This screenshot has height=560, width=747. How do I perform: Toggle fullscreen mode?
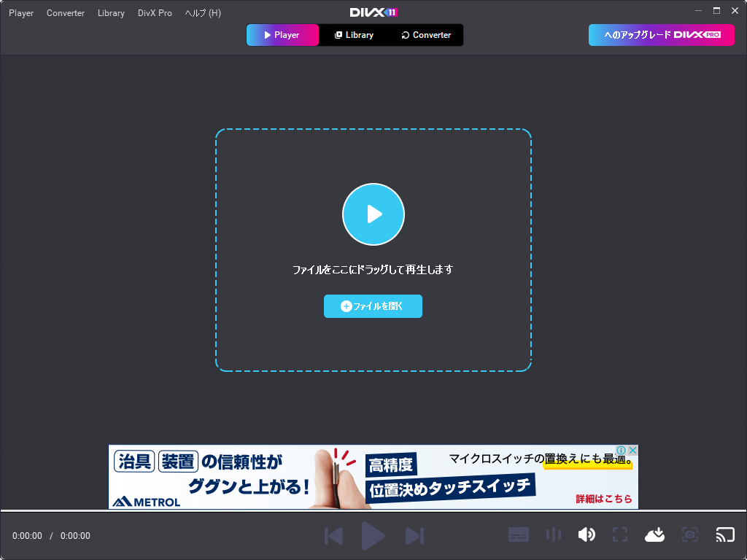pos(620,534)
